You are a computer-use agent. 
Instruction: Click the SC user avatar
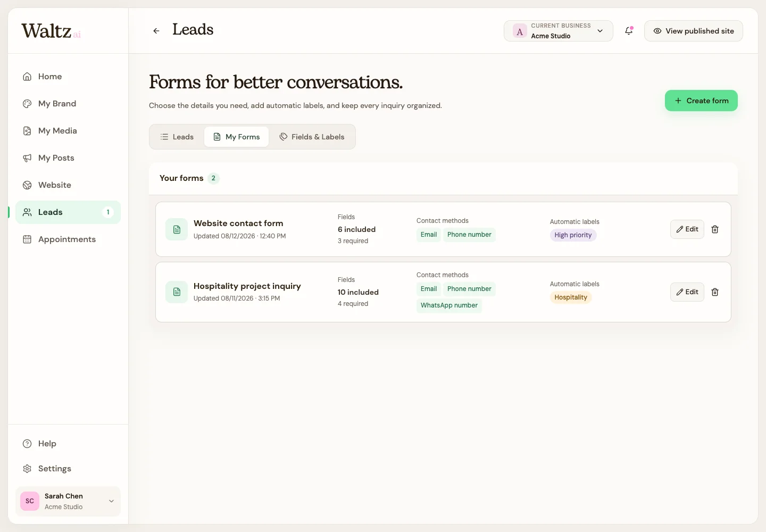click(x=30, y=501)
